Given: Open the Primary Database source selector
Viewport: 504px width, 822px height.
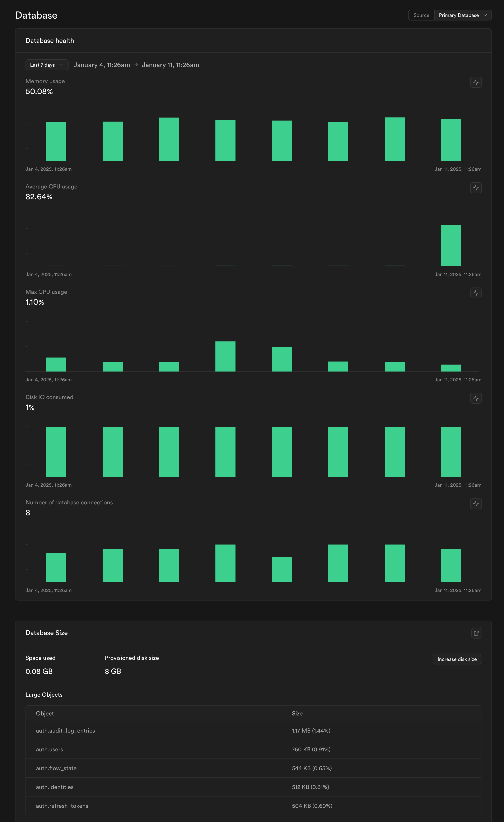Looking at the screenshot, I should click(x=463, y=15).
